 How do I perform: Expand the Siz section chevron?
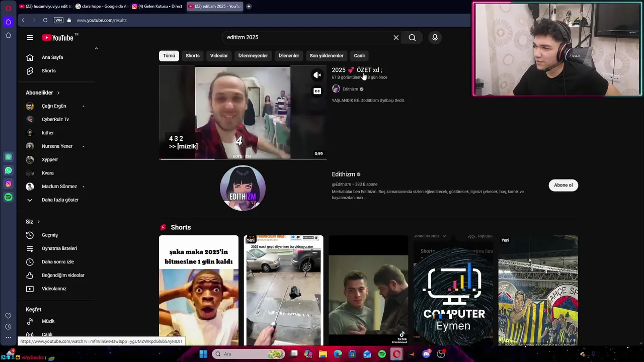coord(38,222)
